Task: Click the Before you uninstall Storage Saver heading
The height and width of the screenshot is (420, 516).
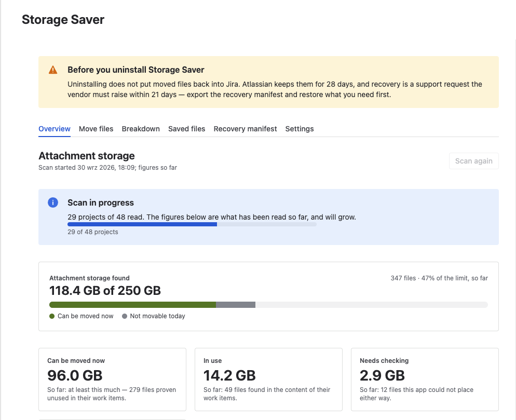Action: [136, 70]
